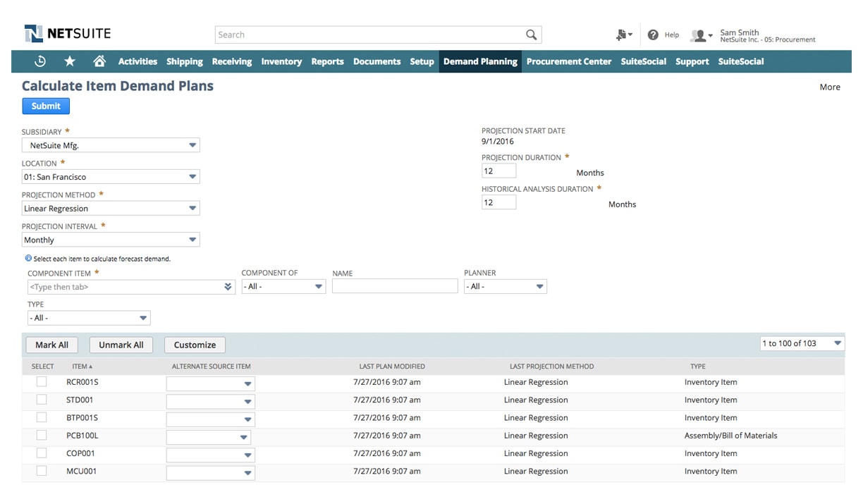Open the Recent Records clock icon

click(x=40, y=61)
